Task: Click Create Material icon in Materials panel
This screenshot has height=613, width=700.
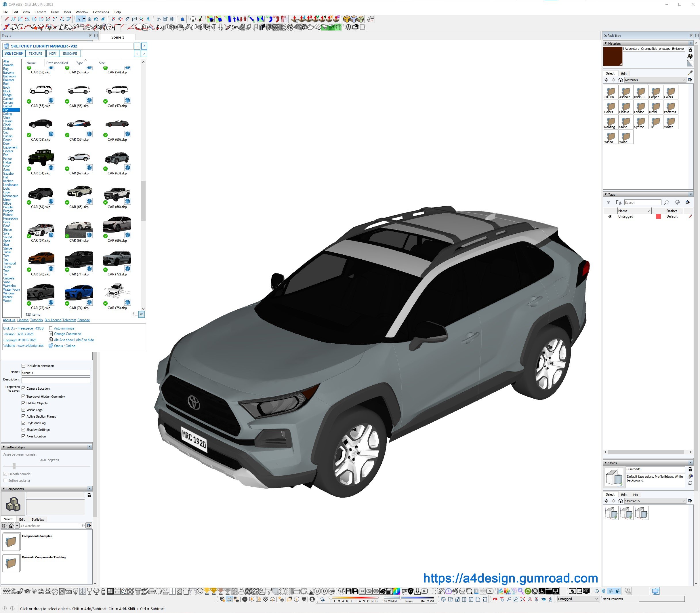Action: 690,56
